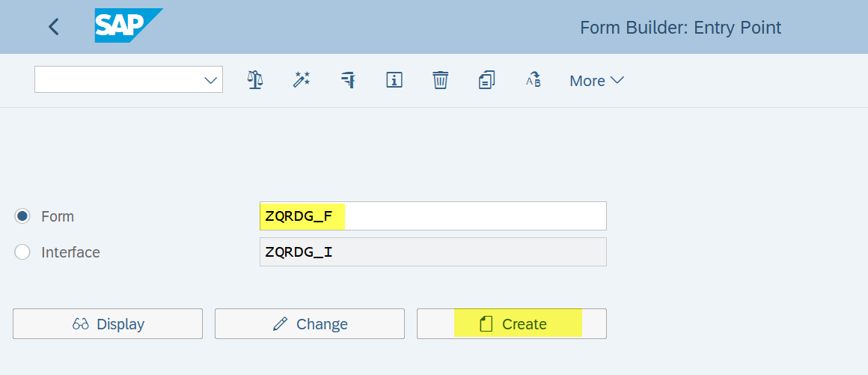Click the caliper test icon in toolbar
868x375 pixels.
[348, 79]
